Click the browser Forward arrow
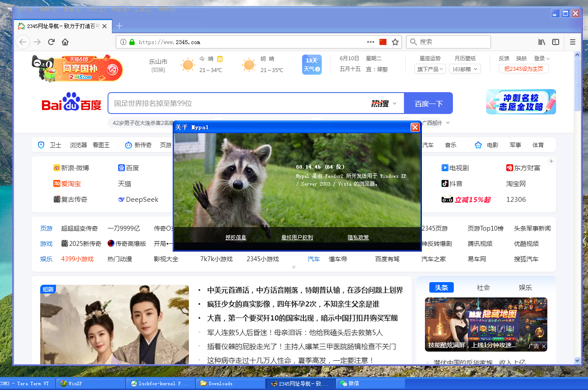The height and width of the screenshot is (390, 588). pos(37,42)
